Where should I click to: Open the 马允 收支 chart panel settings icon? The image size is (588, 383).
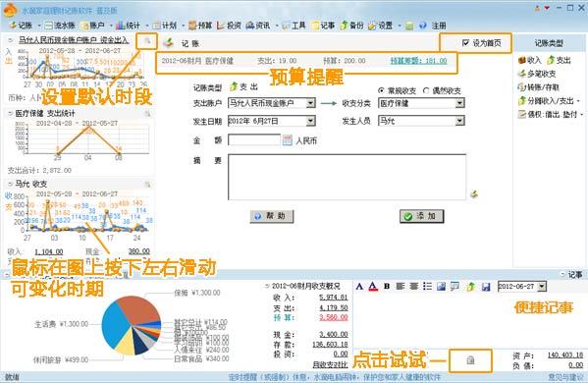(x=147, y=185)
